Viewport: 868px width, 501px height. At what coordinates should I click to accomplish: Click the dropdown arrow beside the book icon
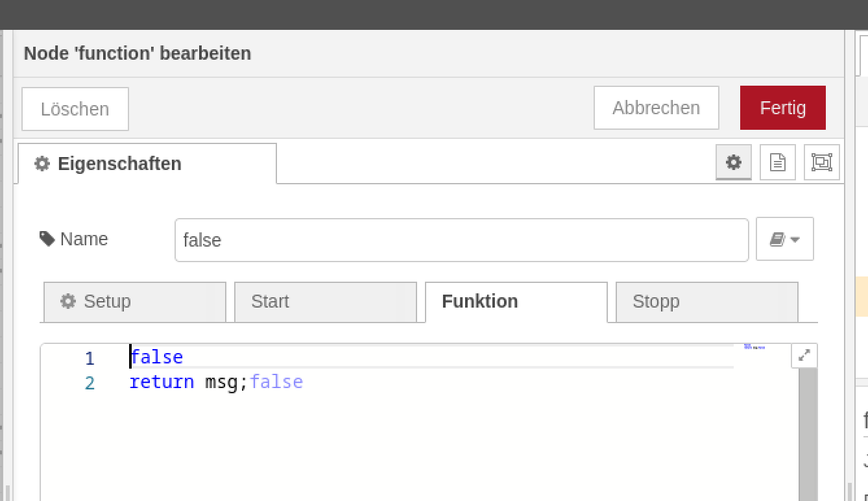click(x=795, y=239)
